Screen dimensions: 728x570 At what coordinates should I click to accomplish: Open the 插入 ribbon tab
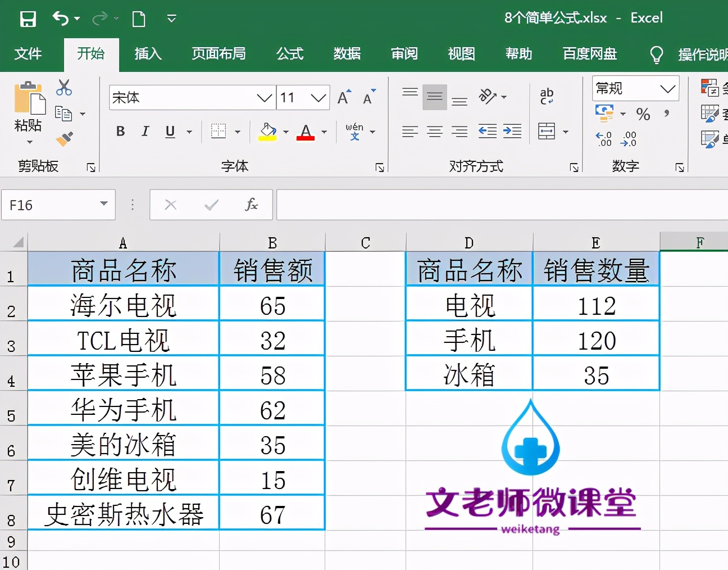pyautogui.click(x=148, y=54)
